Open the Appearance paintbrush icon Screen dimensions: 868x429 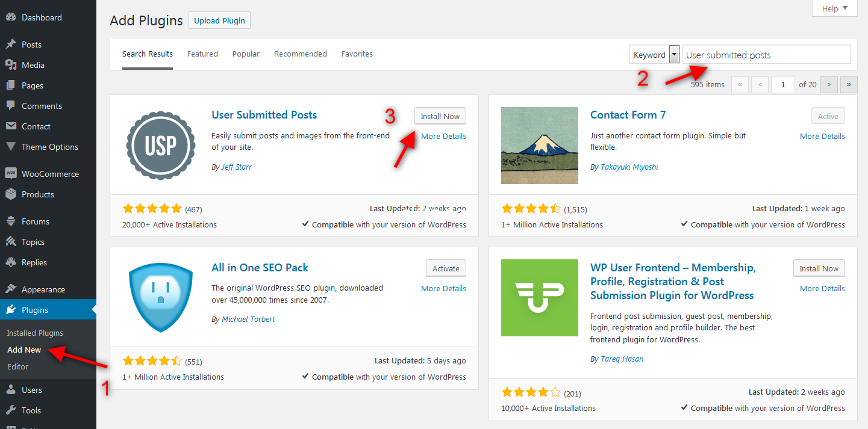point(10,289)
